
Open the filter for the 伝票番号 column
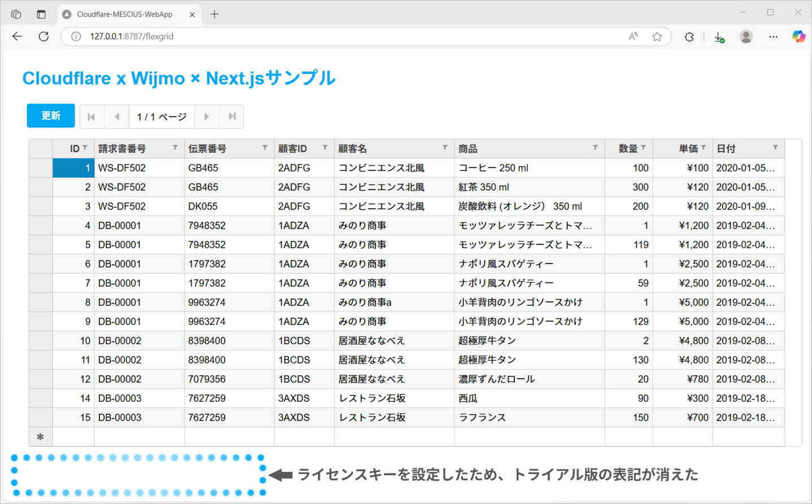coord(265,148)
